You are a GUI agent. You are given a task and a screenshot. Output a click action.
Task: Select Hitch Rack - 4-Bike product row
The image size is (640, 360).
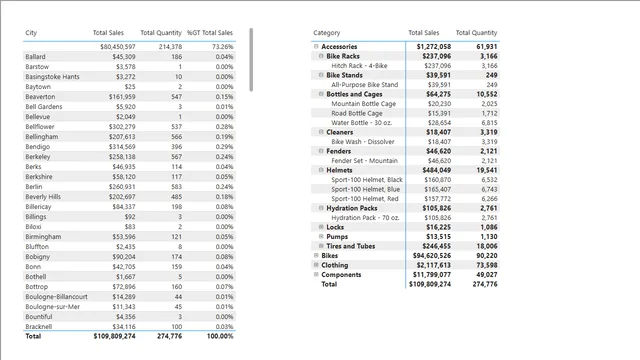pyautogui.click(x=405, y=66)
